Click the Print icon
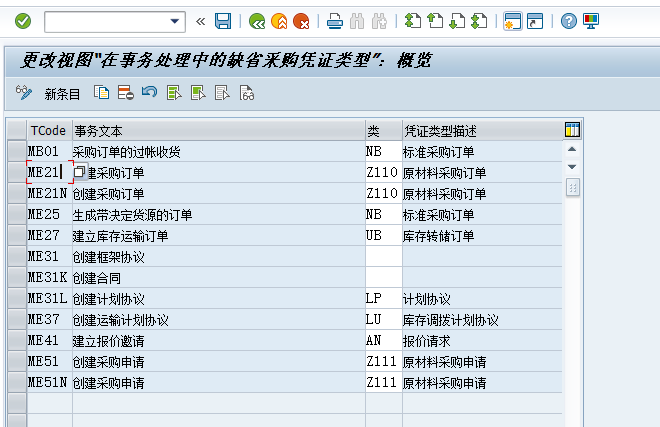Image resolution: width=660 pixels, height=427 pixels. pos(335,21)
